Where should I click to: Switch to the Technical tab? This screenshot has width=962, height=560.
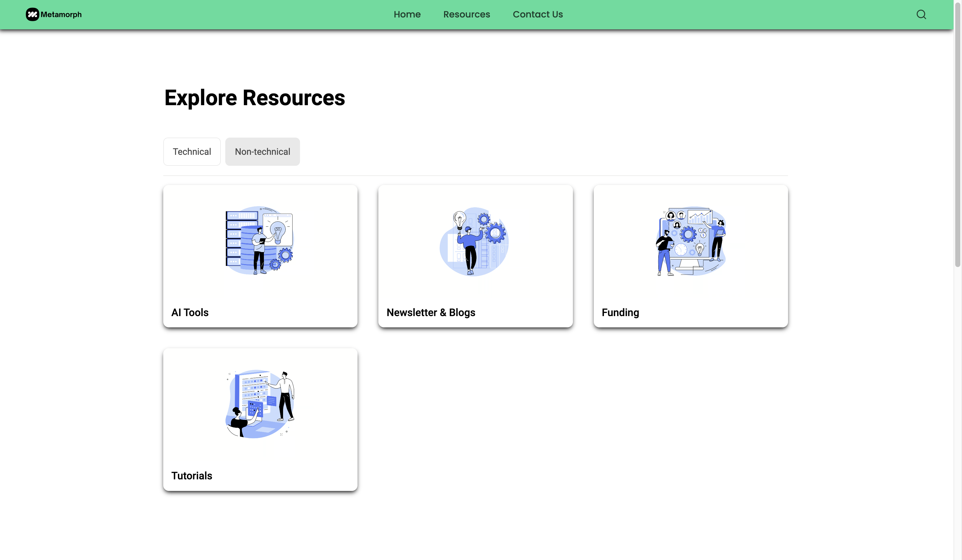192,151
